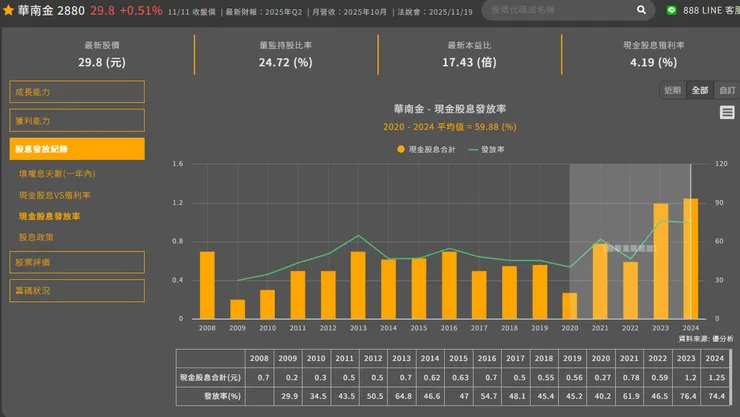Image resolution: width=740 pixels, height=417 pixels.
Task: Open 現金股息VS殖利率 submenu item
Action: pos(54,195)
